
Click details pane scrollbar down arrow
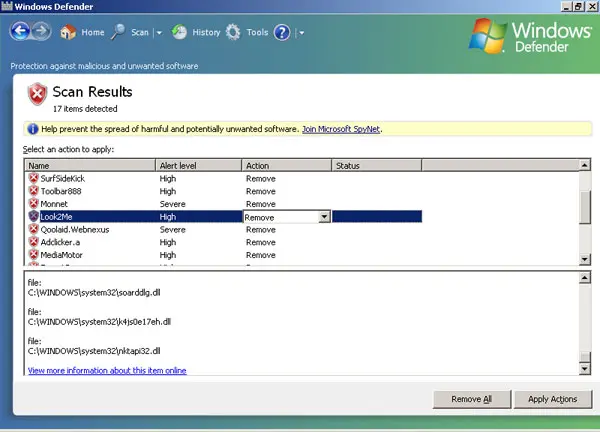point(584,369)
